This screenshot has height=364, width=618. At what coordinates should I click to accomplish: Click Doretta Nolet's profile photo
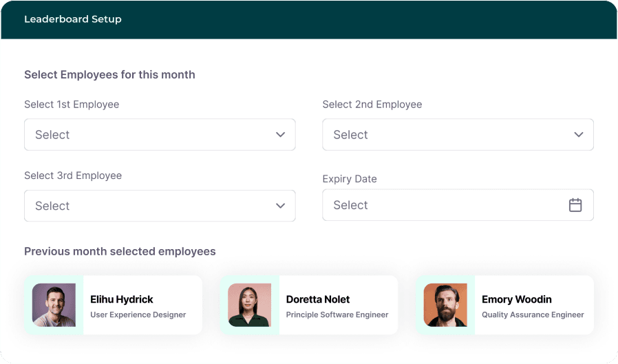tap(250, 305)
